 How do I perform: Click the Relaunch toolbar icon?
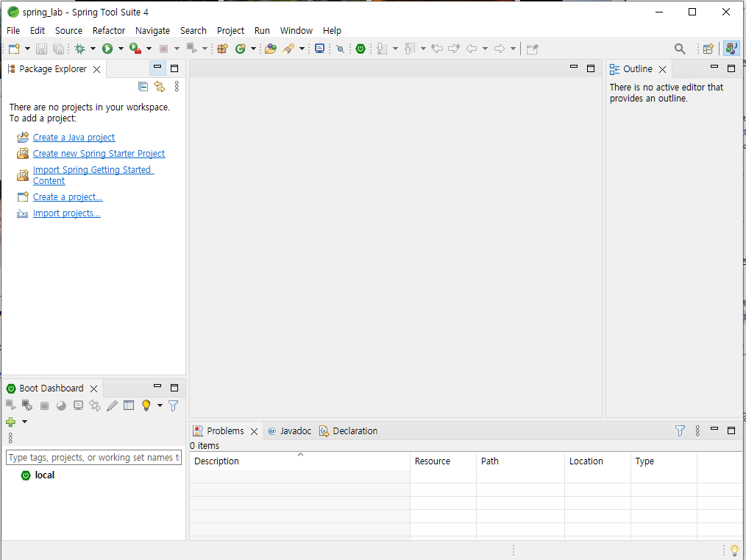click(192, 48)
